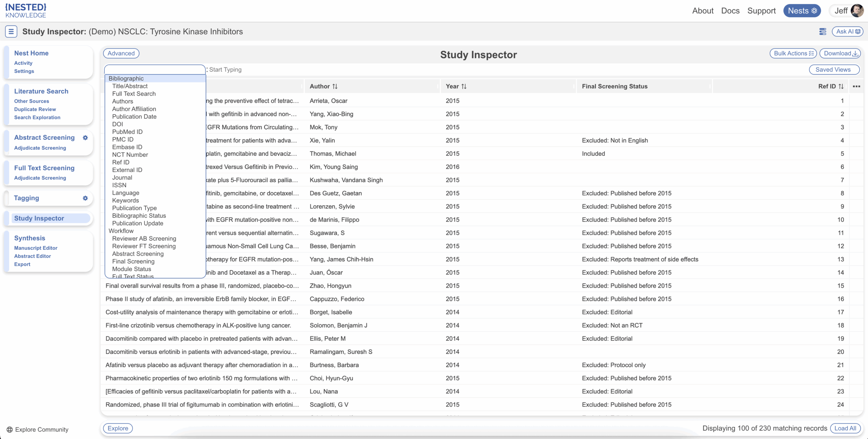Click Jeff's profile avatar

point(857,11)
